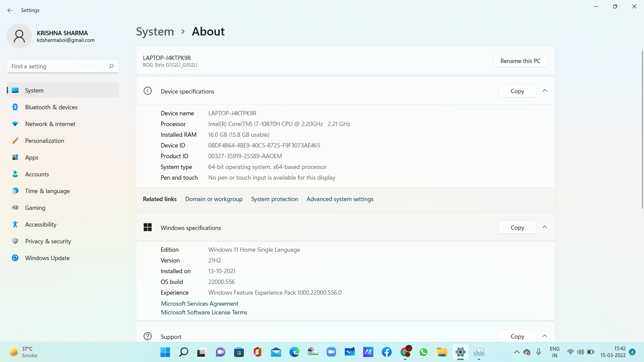Screen dimensions: 644x362
Task: Open Accessibility settings
Action: click(41, 225)
